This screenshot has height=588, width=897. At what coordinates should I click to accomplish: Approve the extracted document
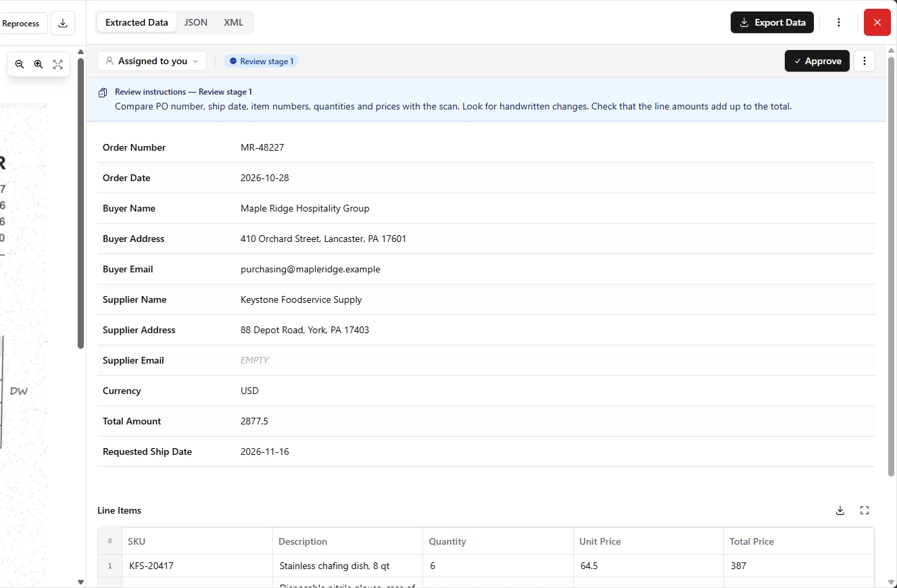[817, 61]
